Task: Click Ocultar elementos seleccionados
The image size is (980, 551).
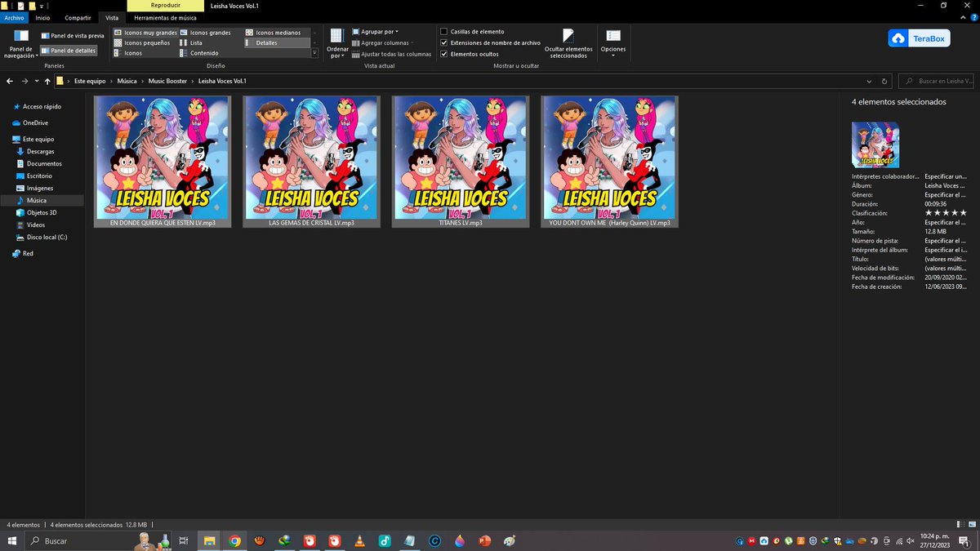Action: tap(568, 43)
